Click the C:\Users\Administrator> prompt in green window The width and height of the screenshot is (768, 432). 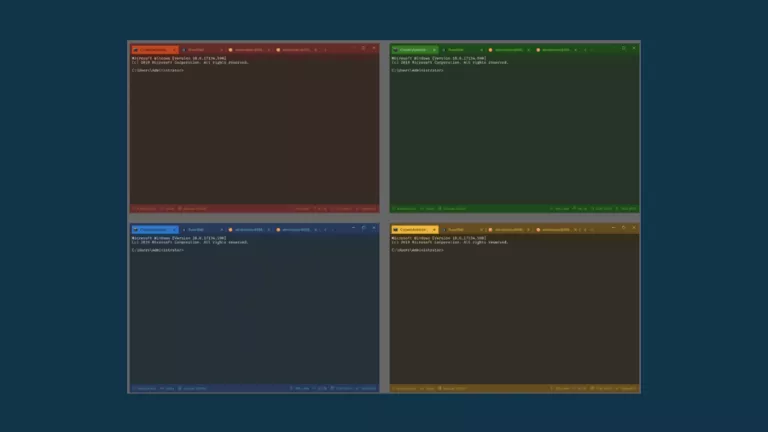[417, 71]
